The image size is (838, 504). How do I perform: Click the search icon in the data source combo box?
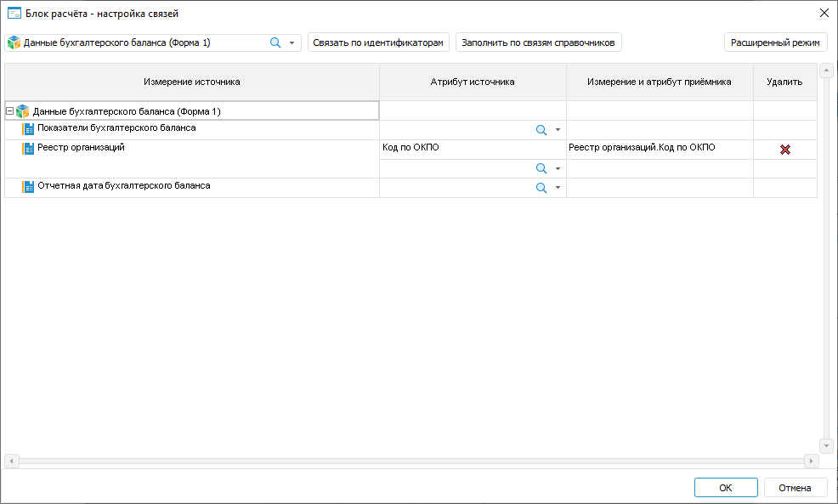pos(275,42)
